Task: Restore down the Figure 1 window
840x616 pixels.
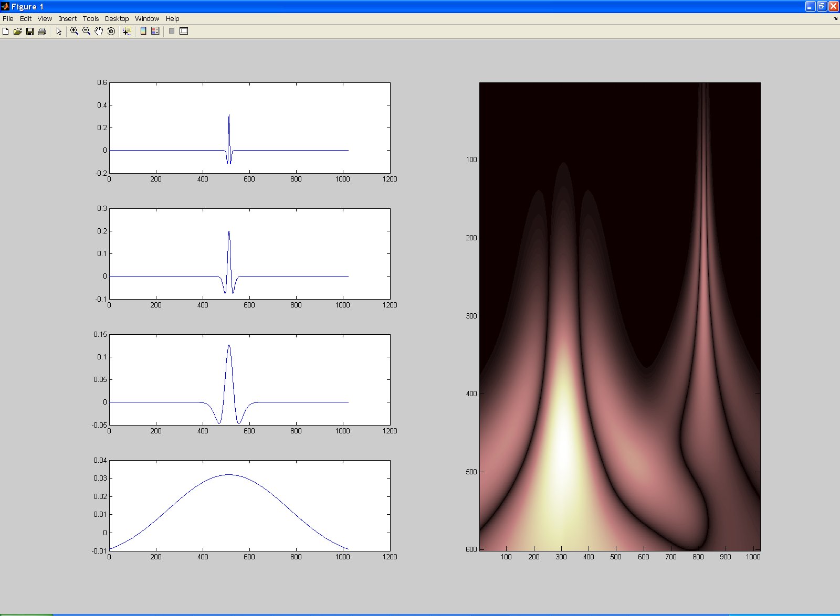Action: (822, 6)
